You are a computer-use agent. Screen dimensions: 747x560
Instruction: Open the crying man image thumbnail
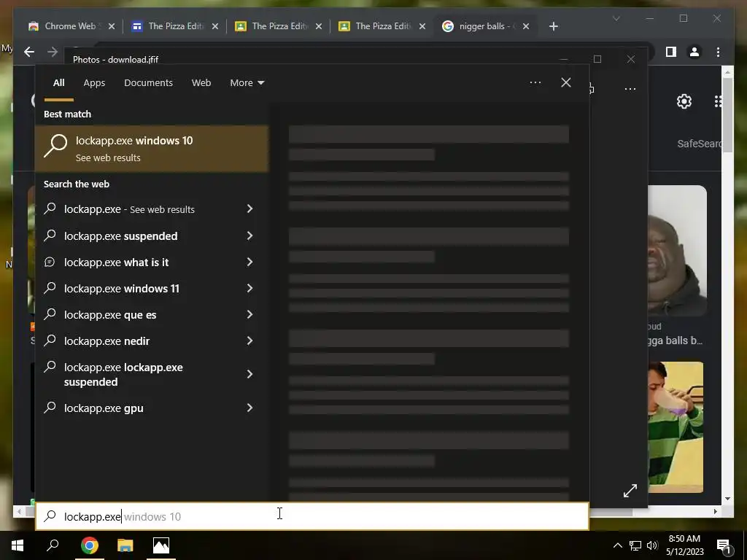(x=677, y=251)
